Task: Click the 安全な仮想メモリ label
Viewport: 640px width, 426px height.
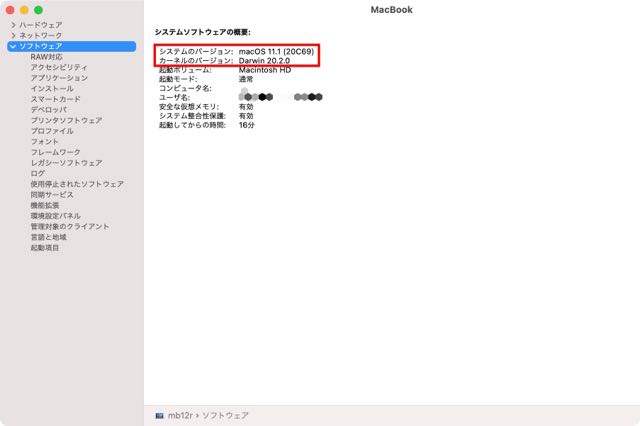Action: [189, 106]
